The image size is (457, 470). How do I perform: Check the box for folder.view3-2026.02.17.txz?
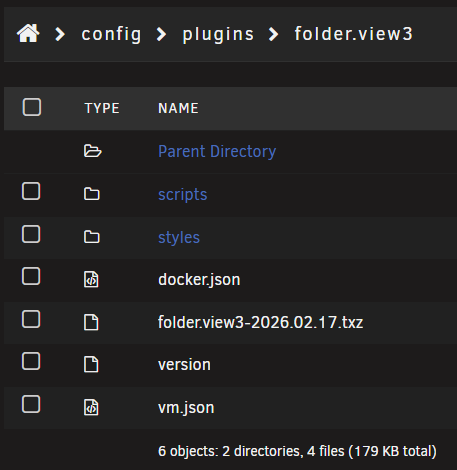pos(31,319)
